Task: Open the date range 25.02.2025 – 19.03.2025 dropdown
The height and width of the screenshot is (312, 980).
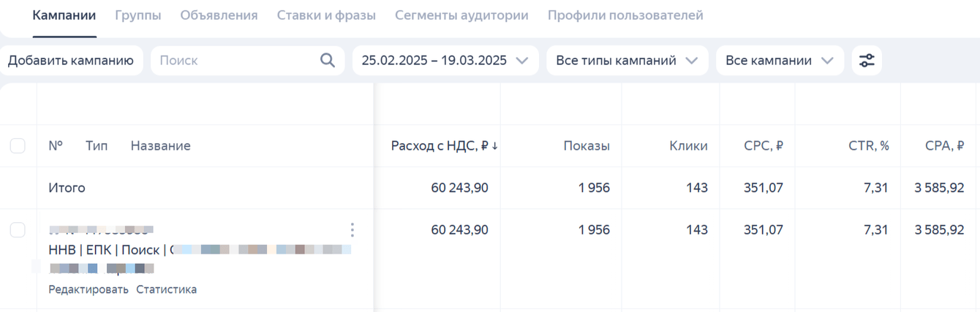Action: click(x=445, y=61)
